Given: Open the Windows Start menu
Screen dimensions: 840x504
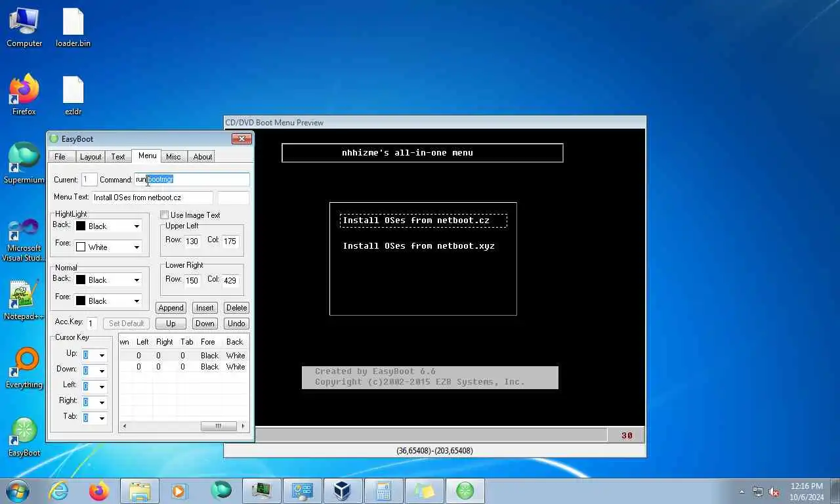Looking at the screenshot, I should tap(17, 491).
